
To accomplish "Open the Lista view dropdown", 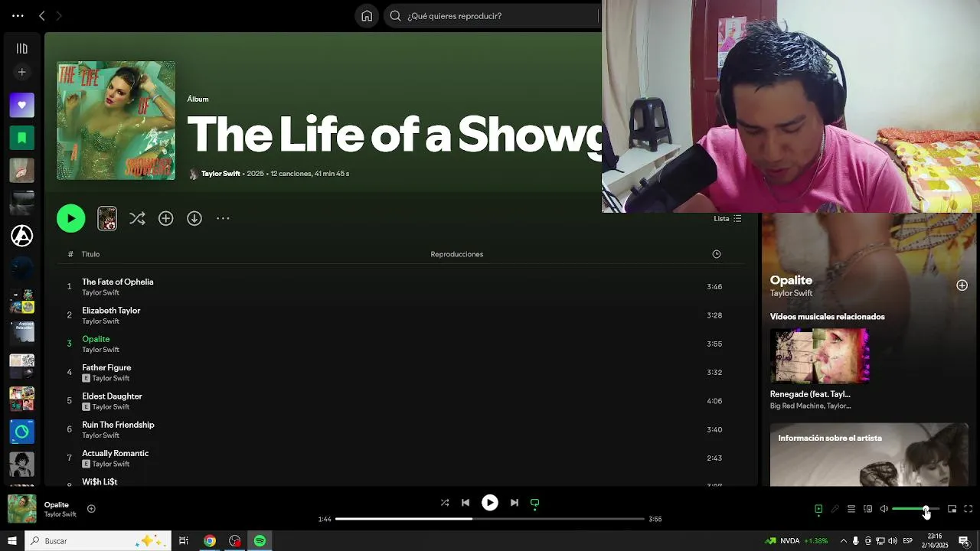I will pyautogui.click(x=727, y=218).
